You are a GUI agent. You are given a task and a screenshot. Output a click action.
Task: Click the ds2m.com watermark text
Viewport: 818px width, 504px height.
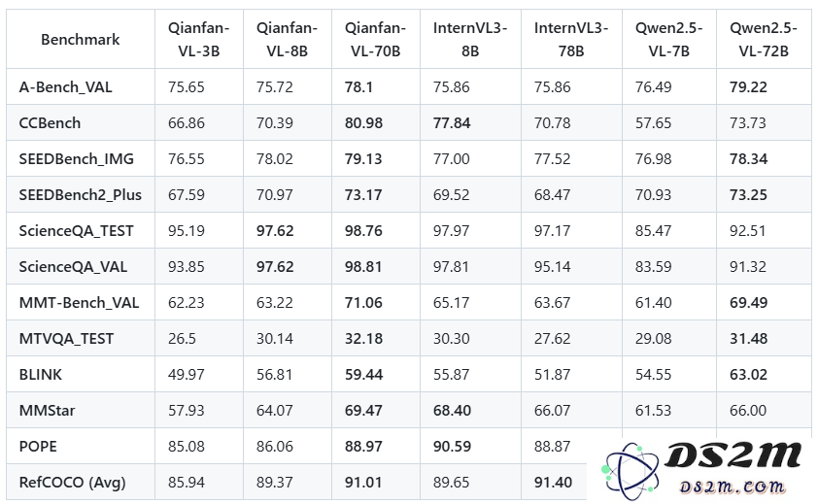(x=732, y=487)
